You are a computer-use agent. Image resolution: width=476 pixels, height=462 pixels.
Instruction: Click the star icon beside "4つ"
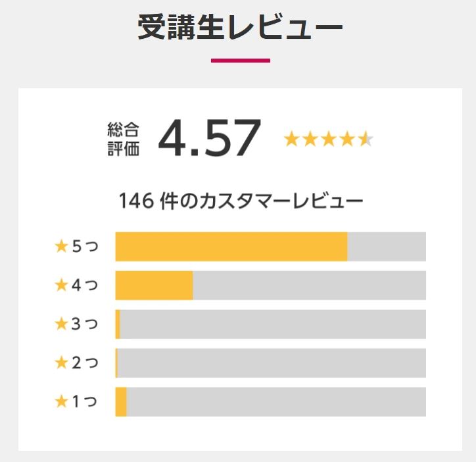62,286
